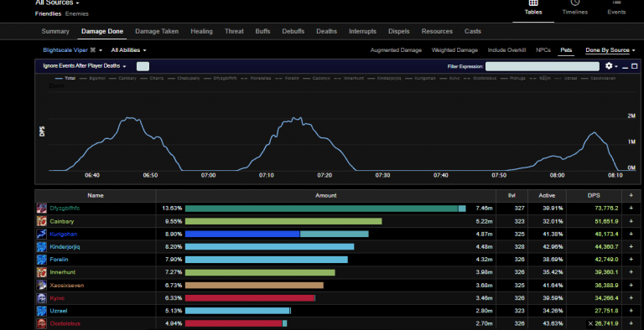Viewport: 644px width, 330px height.
Task: Click Forelin's class icon
Action: pyautogui.click(x=41, y=260)
